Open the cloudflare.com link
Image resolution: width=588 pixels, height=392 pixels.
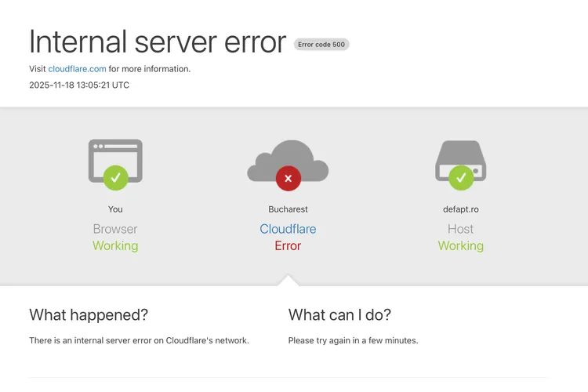pyautogui.click(x=77, y=69)
